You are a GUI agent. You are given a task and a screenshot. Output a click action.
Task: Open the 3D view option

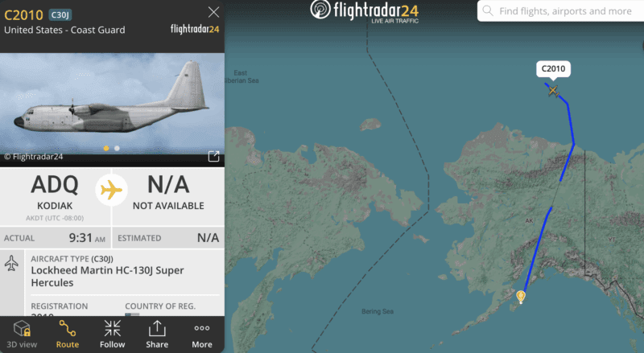22,335
